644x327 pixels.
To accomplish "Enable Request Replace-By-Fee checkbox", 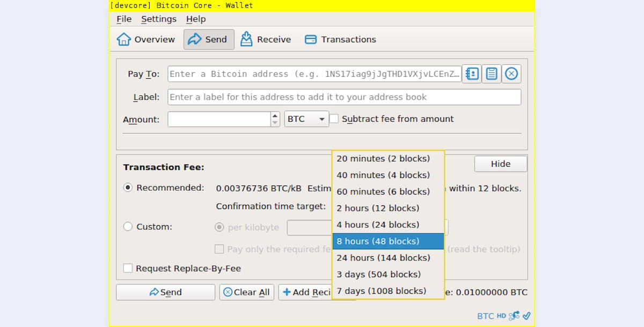I will 128,268.
